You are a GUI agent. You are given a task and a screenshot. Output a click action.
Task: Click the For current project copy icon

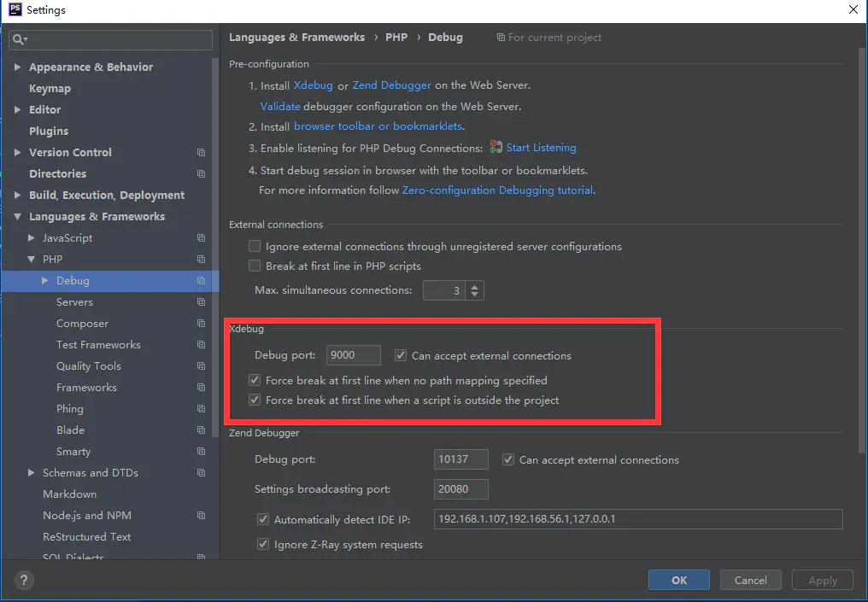[x=501, y=38]
